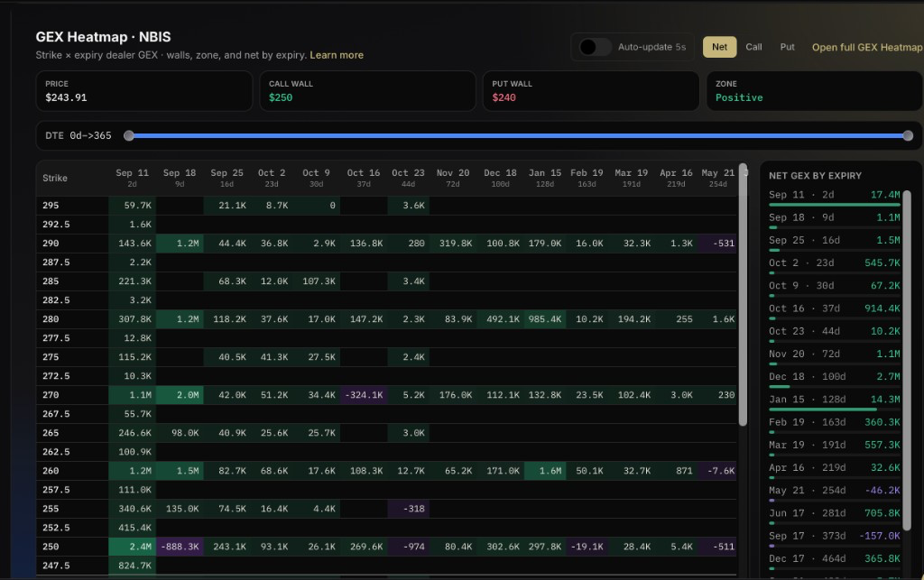This screenshot has height=580, width=924.
Task: Click the Oct 2 column header
Action: (x=272, y=178)
